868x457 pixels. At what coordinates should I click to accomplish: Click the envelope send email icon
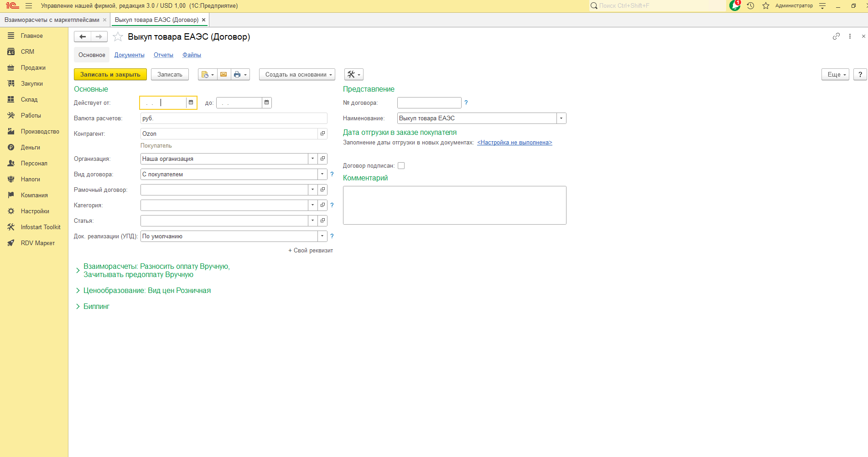(x=223, y=74)
